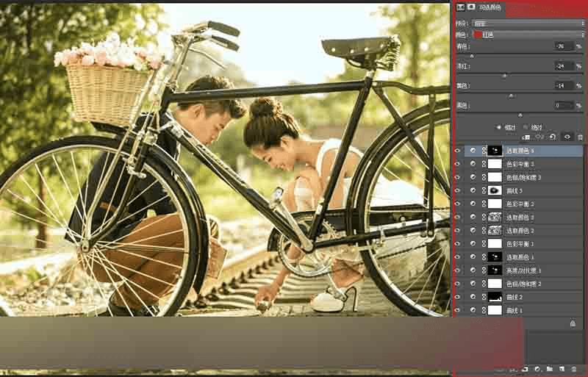Hide the 曲线 2 layer
This screenshot has height=377, width=588.
coord(457,297)
